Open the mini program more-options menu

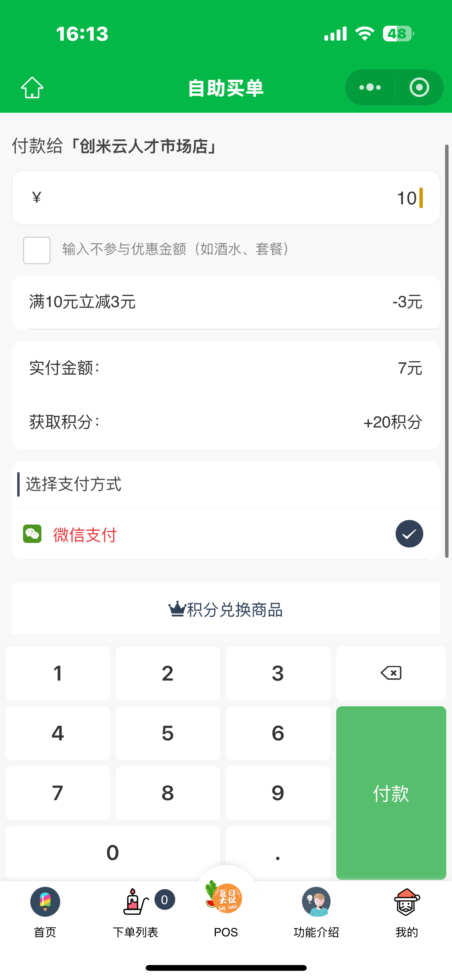370,88
